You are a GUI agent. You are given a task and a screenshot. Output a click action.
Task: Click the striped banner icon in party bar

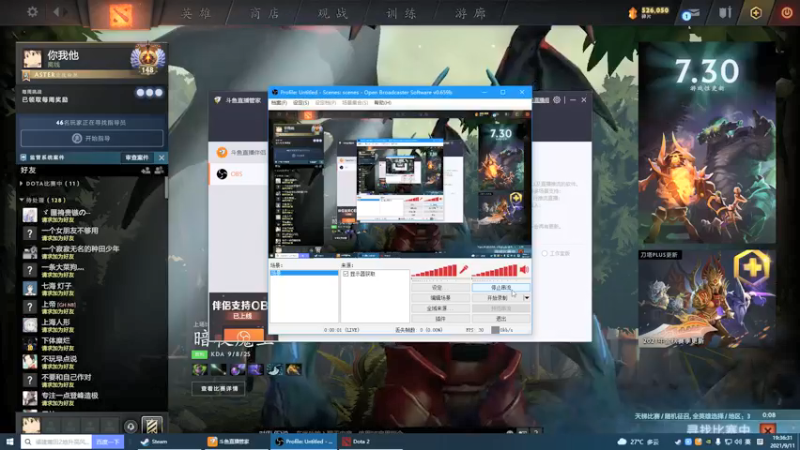pos(152,426)
